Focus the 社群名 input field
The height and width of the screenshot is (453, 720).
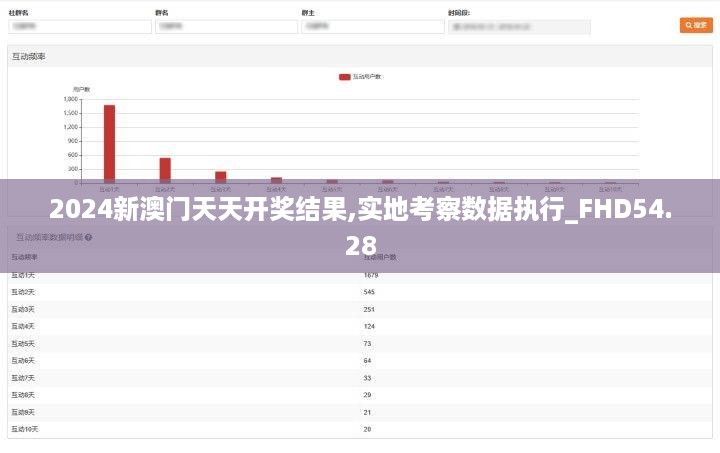pyautogui.click(x=79, y=27)
